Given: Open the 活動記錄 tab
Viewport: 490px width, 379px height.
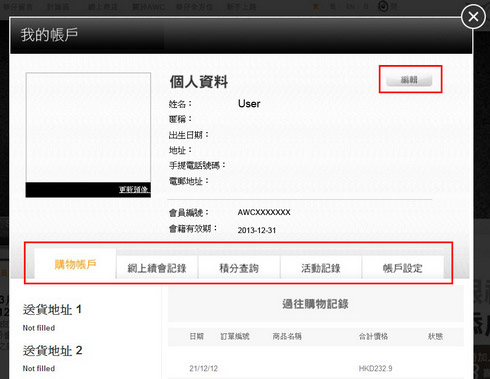Looking at the screenshot, I should point(321,267).
